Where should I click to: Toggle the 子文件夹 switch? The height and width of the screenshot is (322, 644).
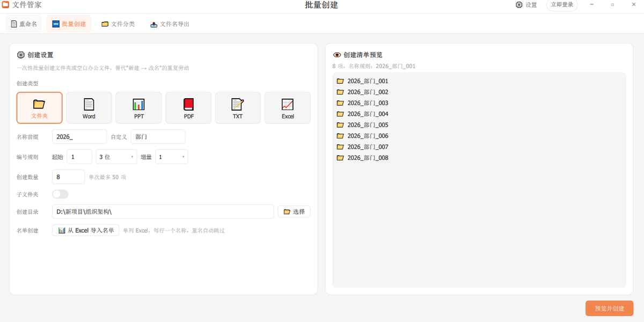60,194
